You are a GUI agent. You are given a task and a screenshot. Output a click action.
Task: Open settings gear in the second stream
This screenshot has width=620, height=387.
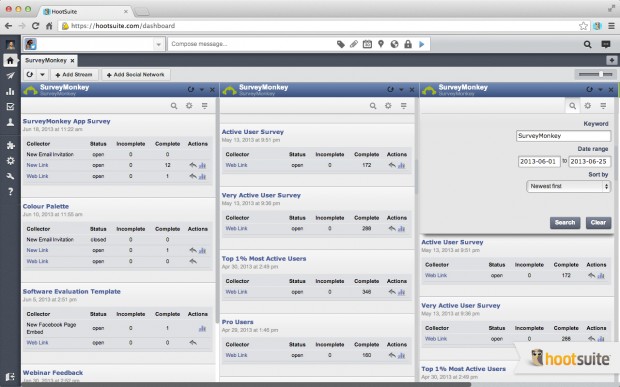388,106
